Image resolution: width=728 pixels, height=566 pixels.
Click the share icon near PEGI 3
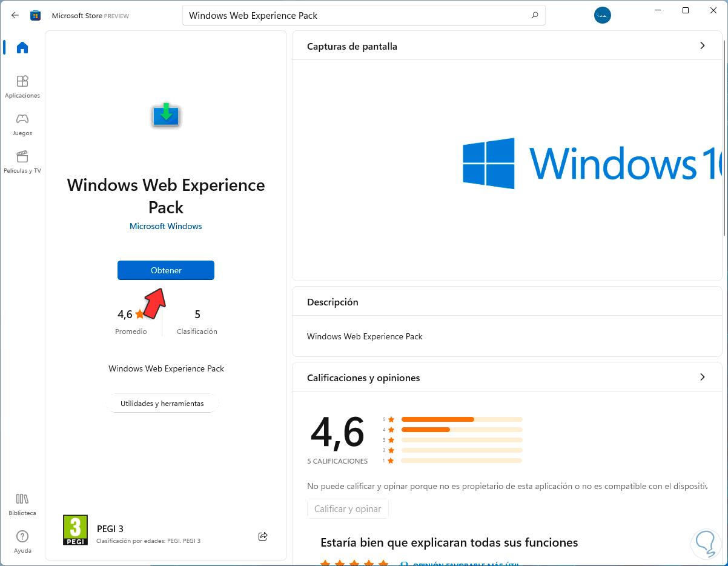tap(263, 536)
